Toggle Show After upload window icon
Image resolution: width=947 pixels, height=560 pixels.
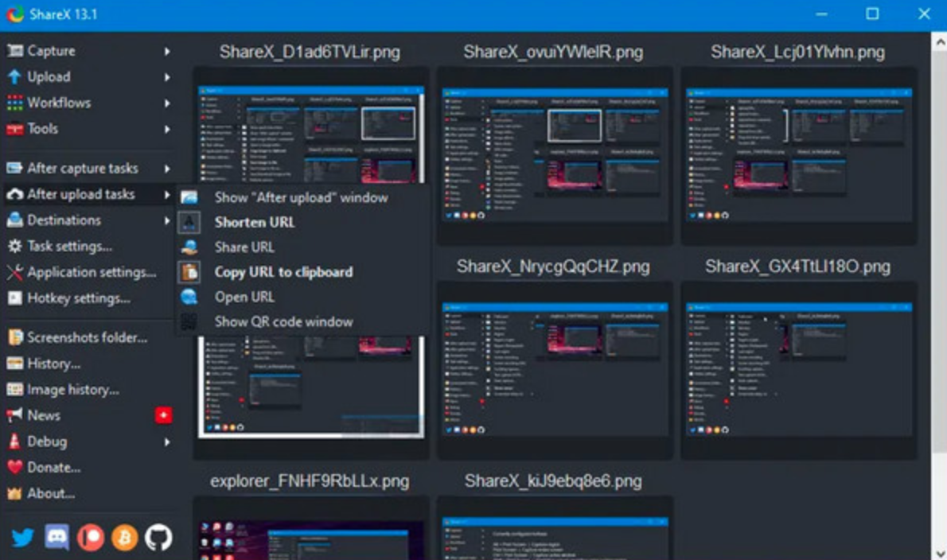(189, 197)
